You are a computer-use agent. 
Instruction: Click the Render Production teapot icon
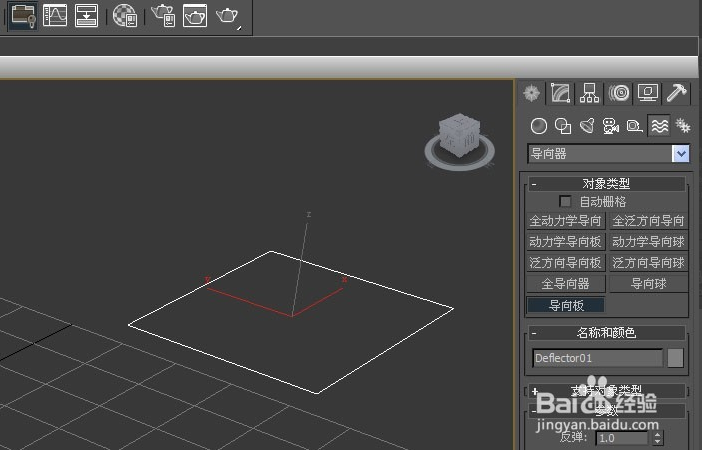point(228,16)
